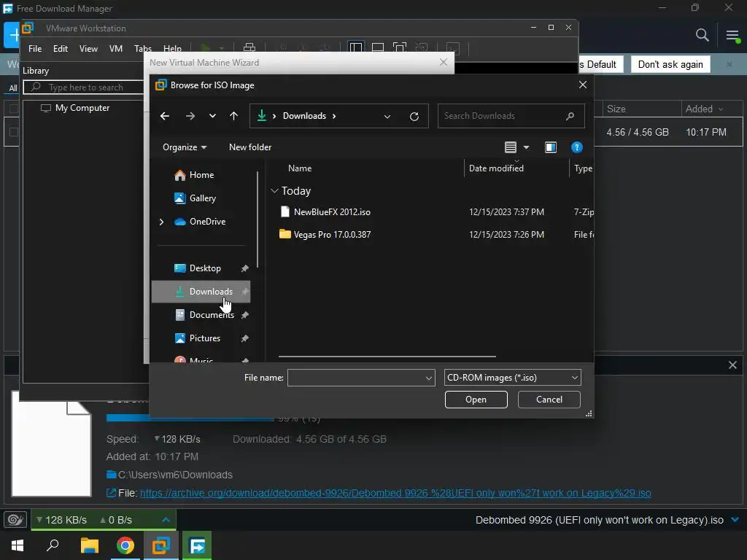
Task: Open the C:\Users\vm6\Downloads folder link
Action: click(x=175, y=475)
